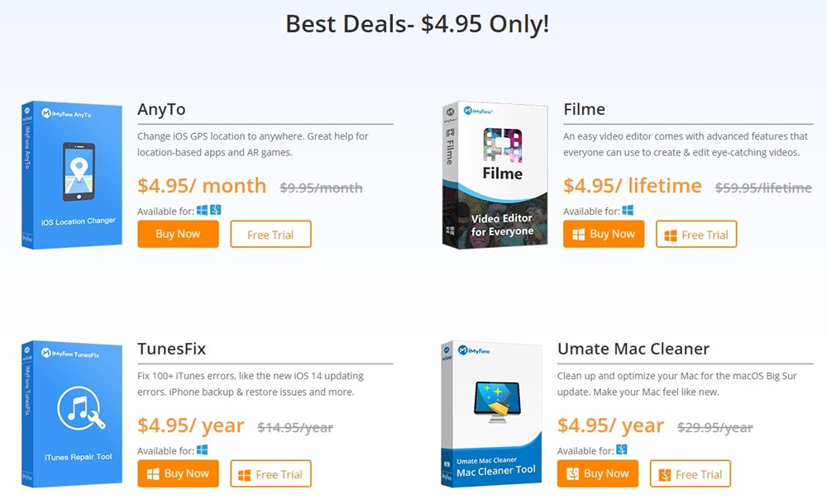Open the AnyTo product title

[161, 109]
